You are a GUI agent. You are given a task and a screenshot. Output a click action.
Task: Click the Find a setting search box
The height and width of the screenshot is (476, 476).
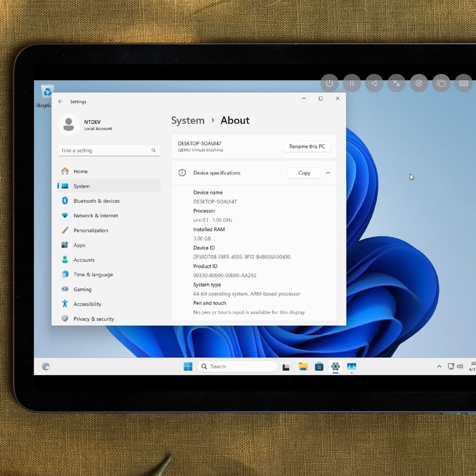[105, 151]
